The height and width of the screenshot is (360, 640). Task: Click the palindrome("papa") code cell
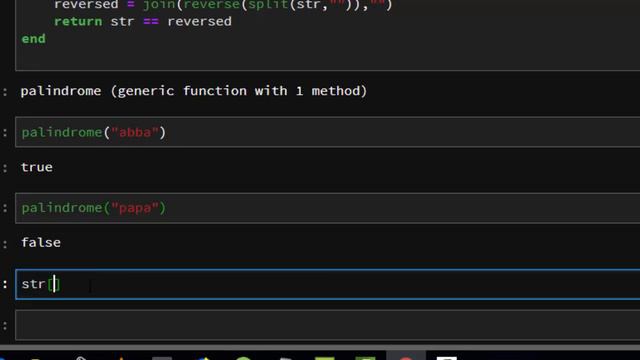[328, 208]
